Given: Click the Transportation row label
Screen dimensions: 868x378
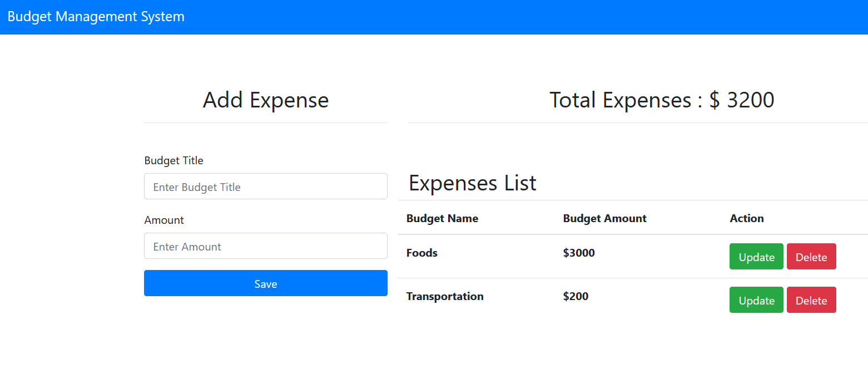Looking at the screenshot, I should tap(445, 296).
